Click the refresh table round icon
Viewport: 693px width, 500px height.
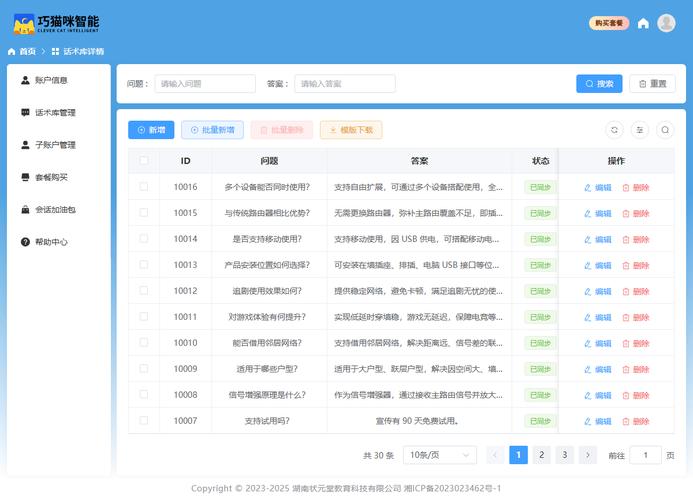614,130
